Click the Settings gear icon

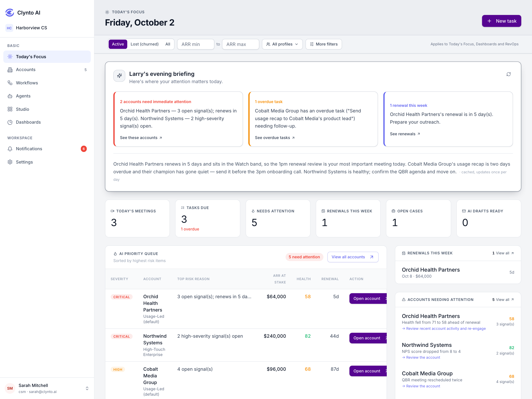coord(10,162)
